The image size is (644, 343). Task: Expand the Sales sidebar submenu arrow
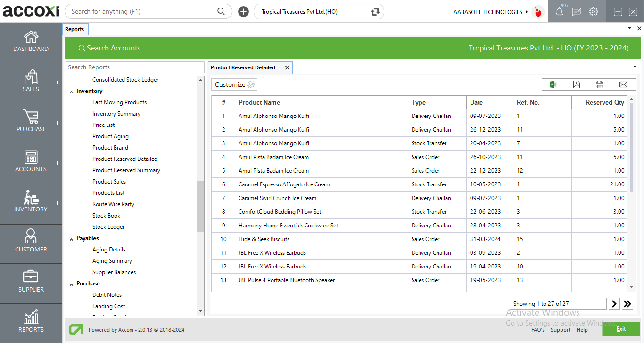coord(58,83)
